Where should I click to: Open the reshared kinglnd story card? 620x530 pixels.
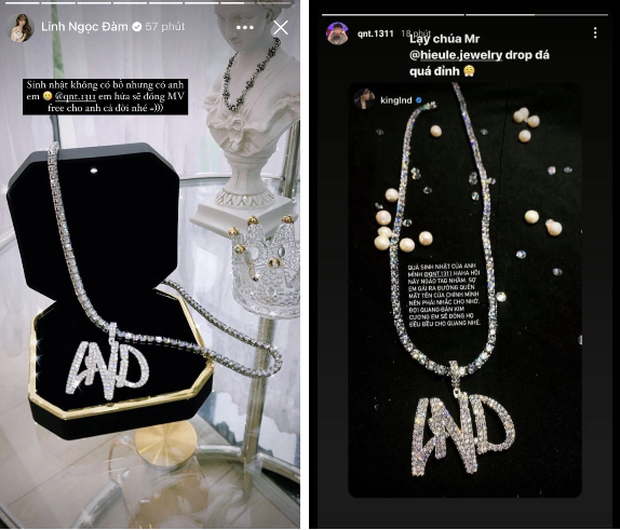click(x=465, y=290)
